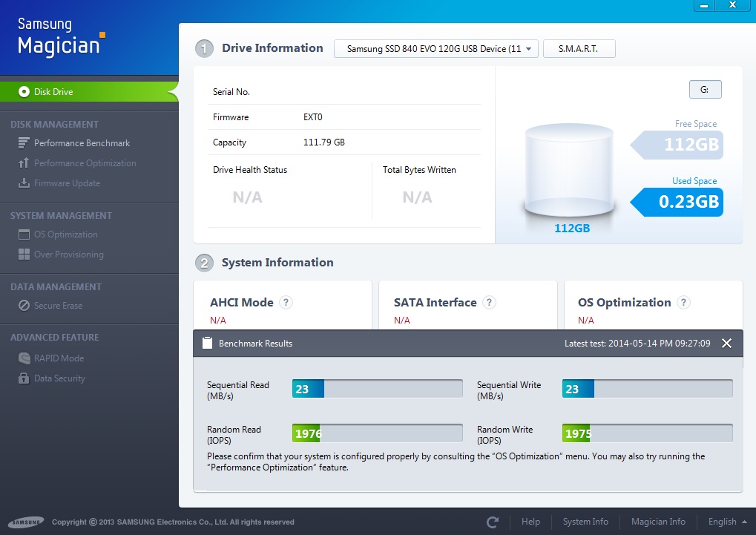Viewport: 756px width, 535px height.
Task: Click the latest test timestamp text
Action: click(x=637, y=344)
